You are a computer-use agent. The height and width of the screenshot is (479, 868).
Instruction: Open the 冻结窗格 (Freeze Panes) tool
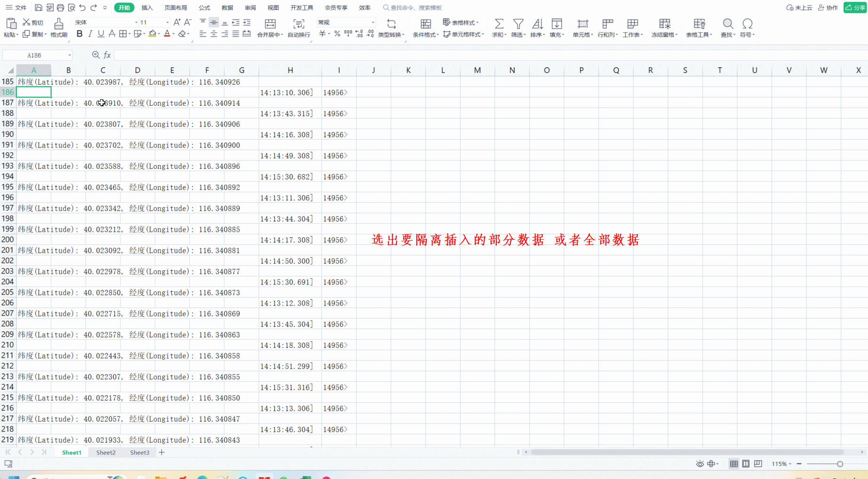(664, 27)
